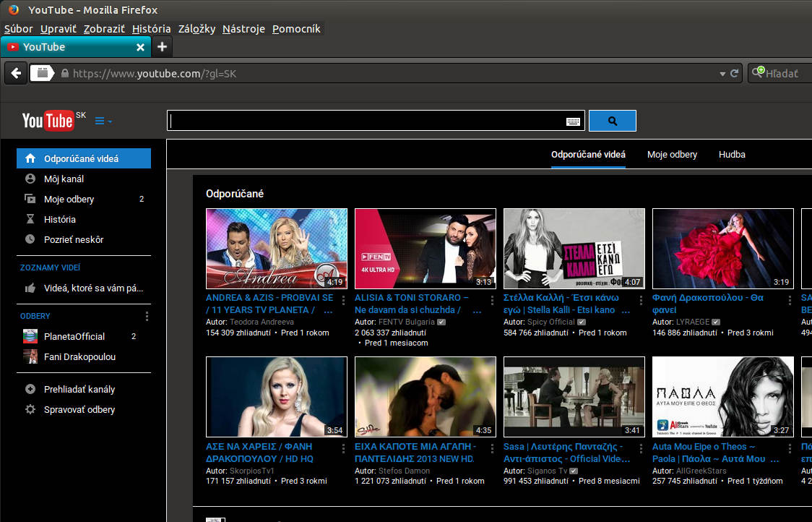
Task: Open options dots for ALISIA & TONI STORARO
Action: coord(492,300)
